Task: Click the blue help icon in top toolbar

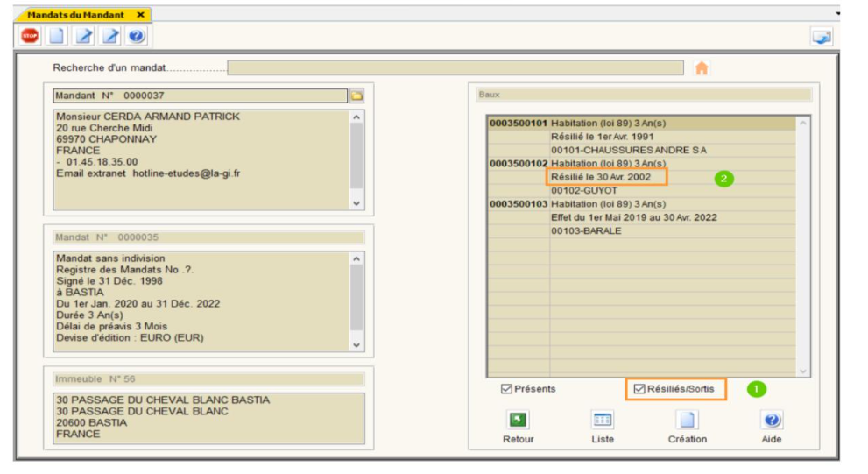Action: click(137, 36)
